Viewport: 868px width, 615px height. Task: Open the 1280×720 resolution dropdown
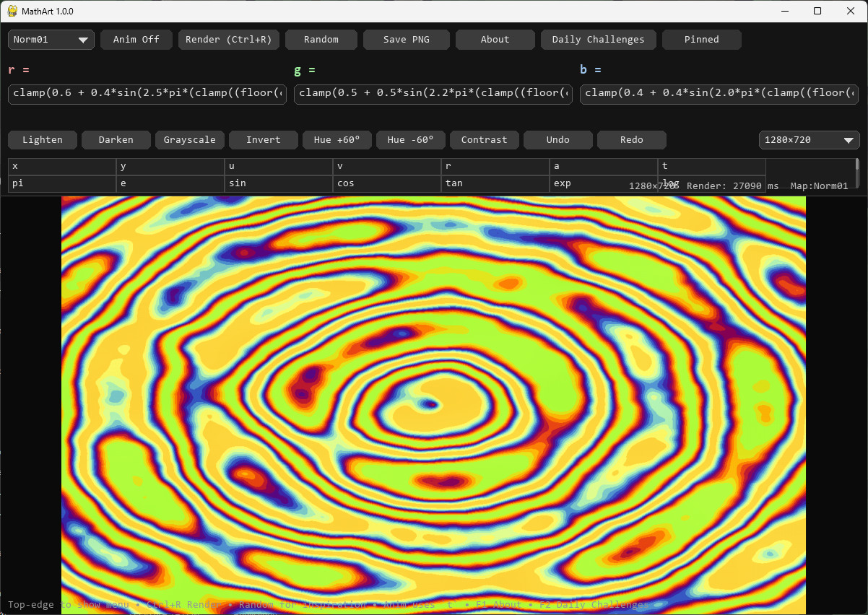[809, 140]
